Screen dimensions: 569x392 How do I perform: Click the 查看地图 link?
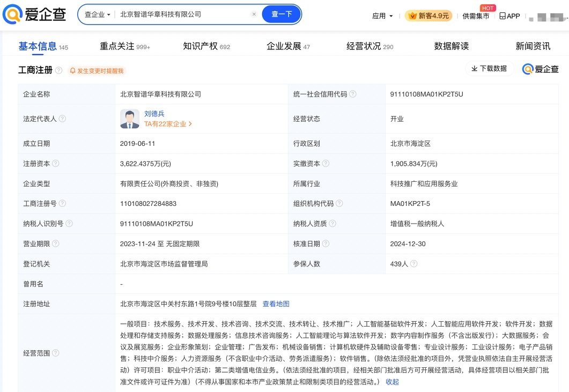point(276,304)
